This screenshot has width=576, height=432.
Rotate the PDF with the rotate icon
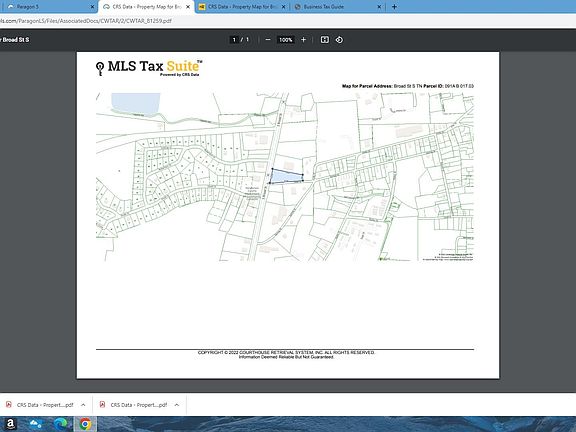339,40
